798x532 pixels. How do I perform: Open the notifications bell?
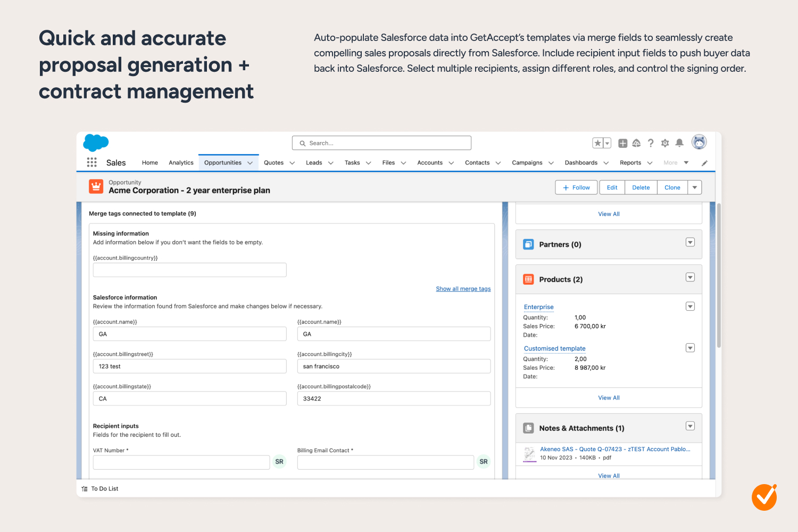pyautogui.click(x=679, y=143)
